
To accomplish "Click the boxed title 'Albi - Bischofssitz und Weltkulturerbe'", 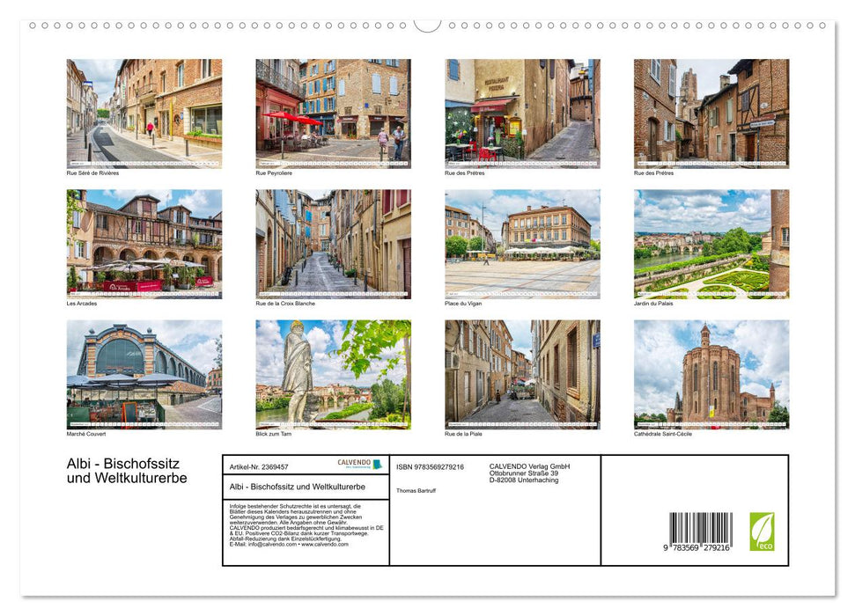I will click(x=297, y=487).
